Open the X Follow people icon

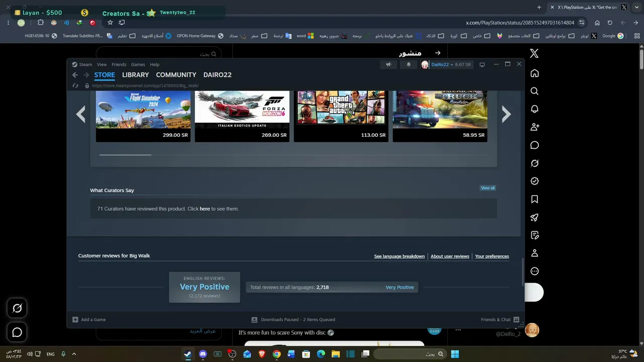point(534,127)
